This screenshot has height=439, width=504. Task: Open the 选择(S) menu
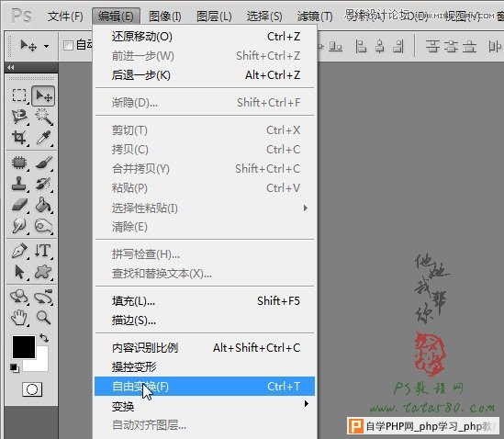tap(264, 17)
